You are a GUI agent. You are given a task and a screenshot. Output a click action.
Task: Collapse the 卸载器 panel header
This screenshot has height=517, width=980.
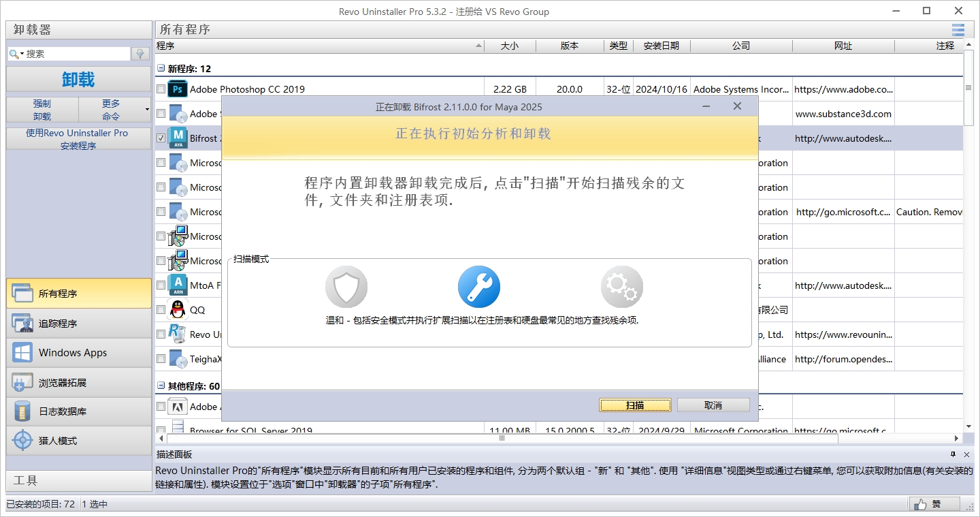(79, 30)
